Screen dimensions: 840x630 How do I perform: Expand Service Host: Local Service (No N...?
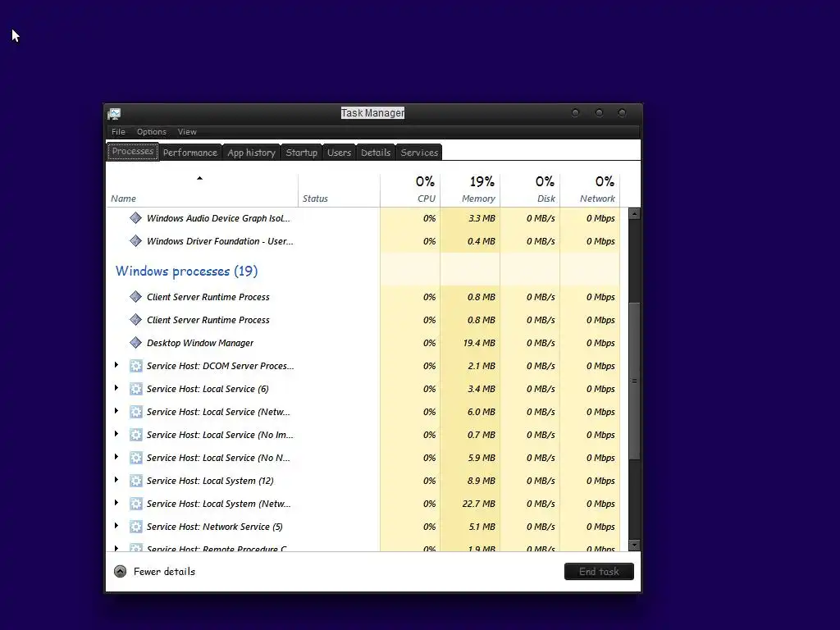tap(116, 457)
